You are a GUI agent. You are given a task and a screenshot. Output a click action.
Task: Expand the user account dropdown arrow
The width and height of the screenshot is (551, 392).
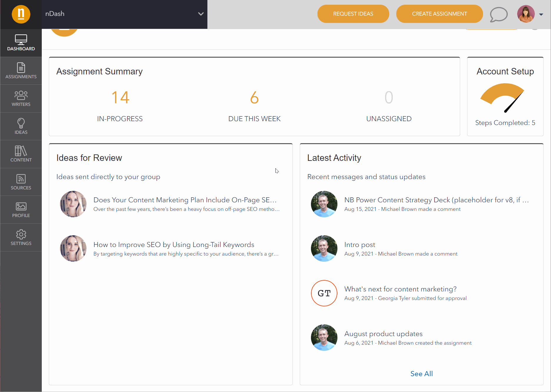pos(541,14)
